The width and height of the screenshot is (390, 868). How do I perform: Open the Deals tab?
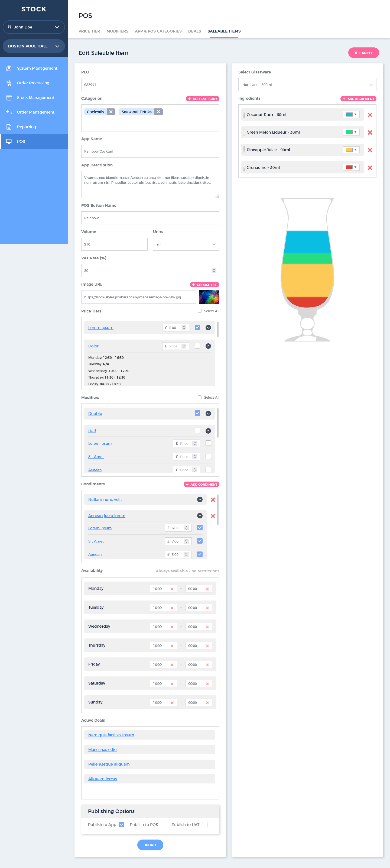[194, 31]
